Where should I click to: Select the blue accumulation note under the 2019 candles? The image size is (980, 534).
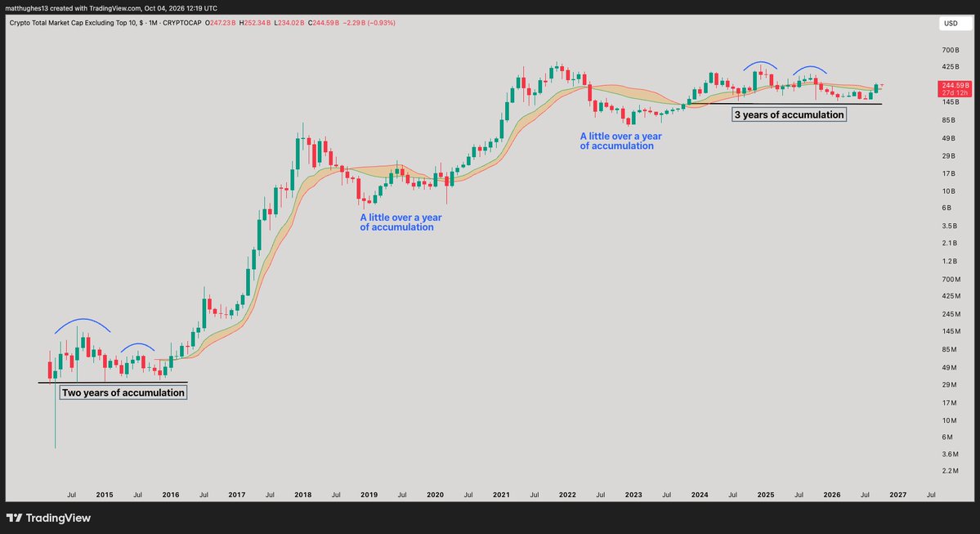[x=401, y=222]
